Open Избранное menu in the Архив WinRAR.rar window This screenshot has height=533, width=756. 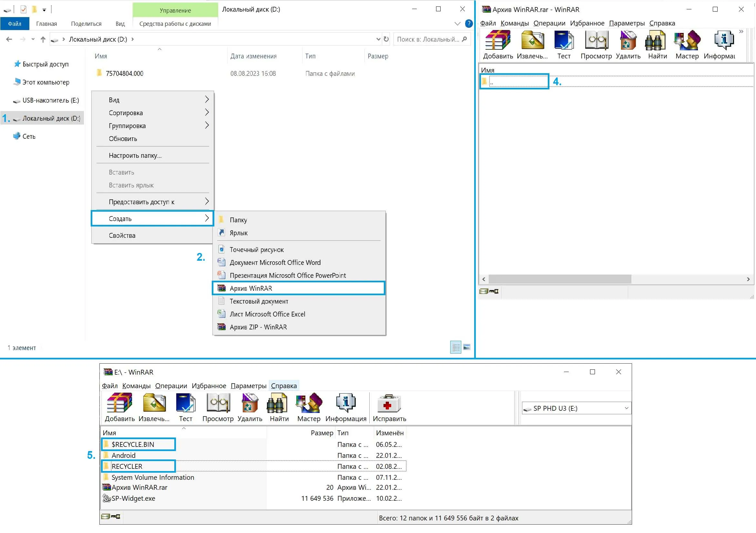(x=587, y=23)
